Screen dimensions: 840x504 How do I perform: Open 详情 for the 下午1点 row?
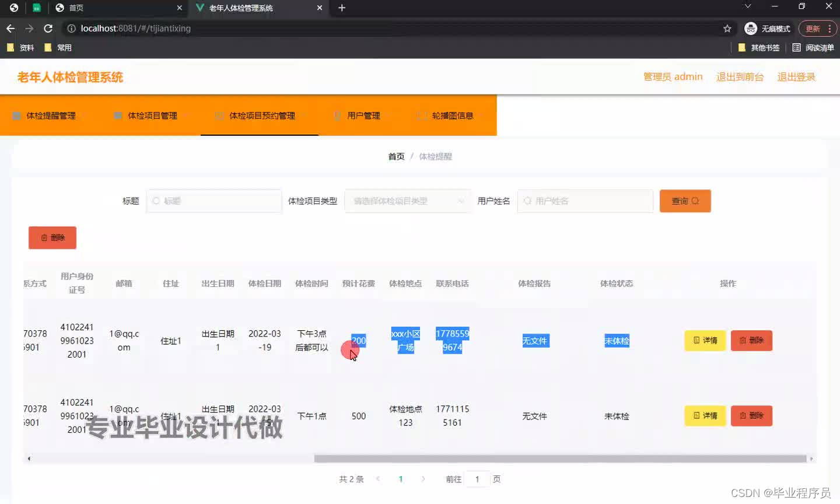(705, 415)
